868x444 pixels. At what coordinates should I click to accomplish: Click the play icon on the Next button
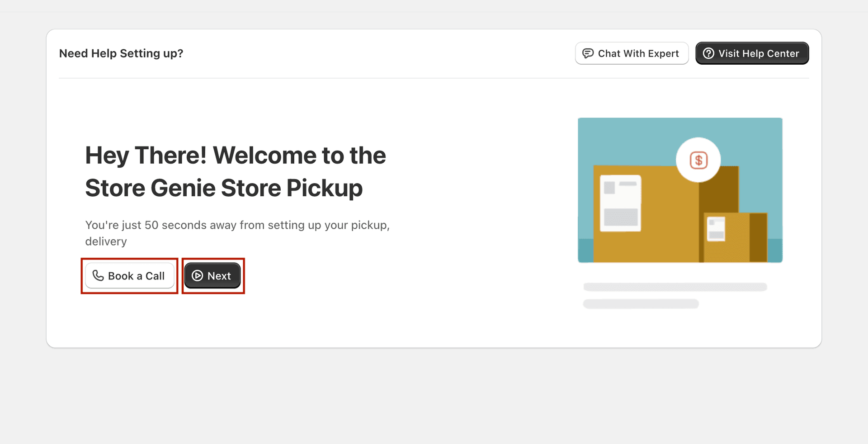(x=198, y=275)
